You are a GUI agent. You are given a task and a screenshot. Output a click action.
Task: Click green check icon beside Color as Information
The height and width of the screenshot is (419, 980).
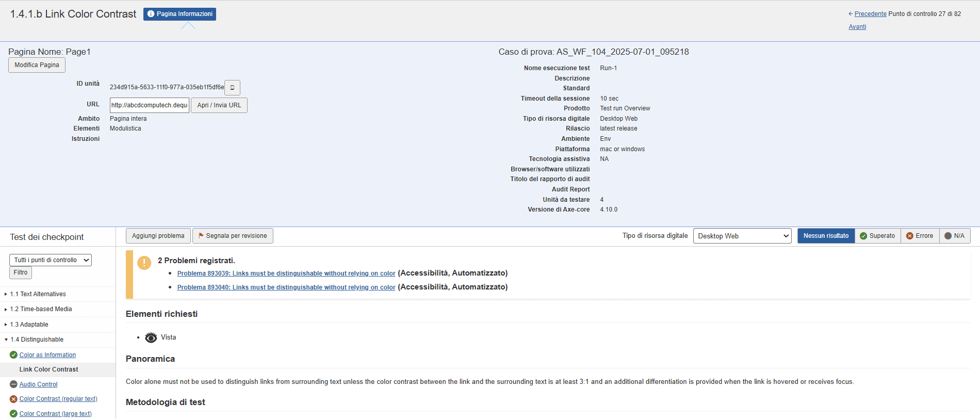pos(13,355)
